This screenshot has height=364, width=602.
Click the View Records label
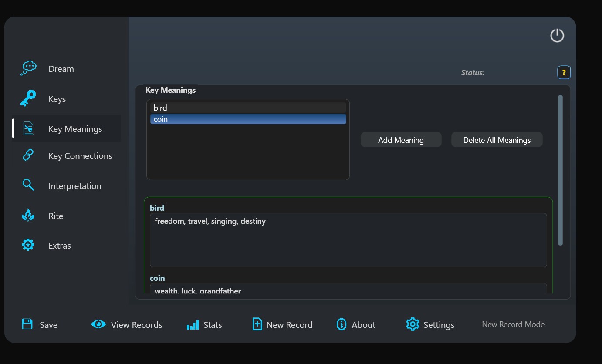coord(137,325)
